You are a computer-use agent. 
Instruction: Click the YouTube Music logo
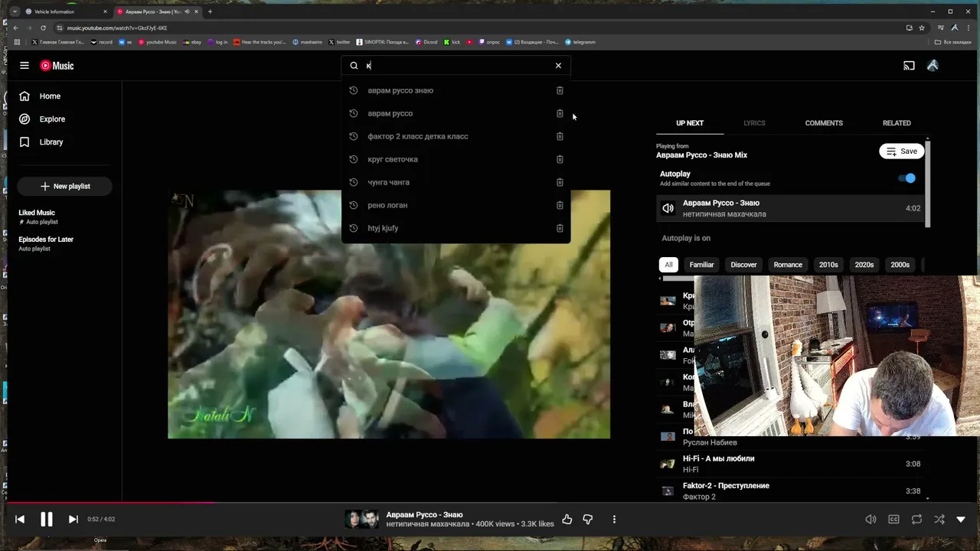pos(57,66)
